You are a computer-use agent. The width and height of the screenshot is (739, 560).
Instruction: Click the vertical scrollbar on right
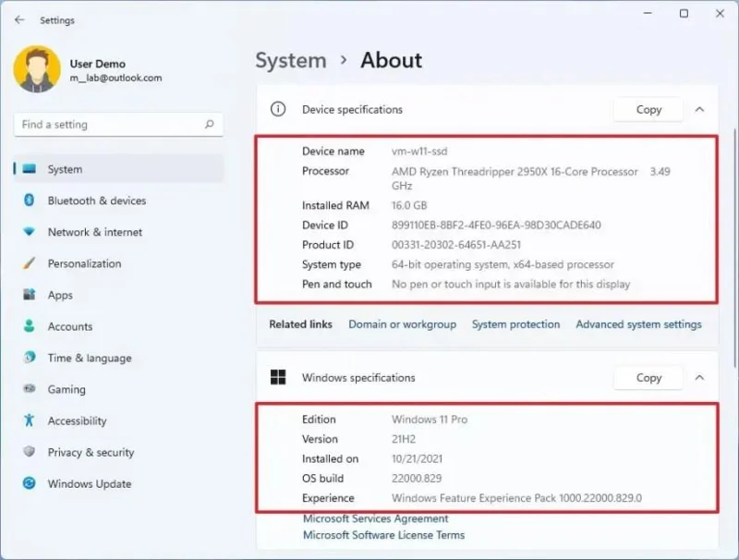[734, 248]
